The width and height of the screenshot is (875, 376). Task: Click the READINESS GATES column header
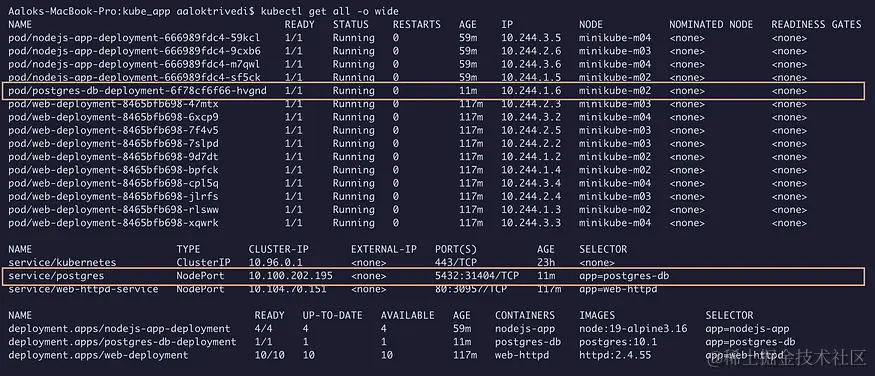coord(816,25)
